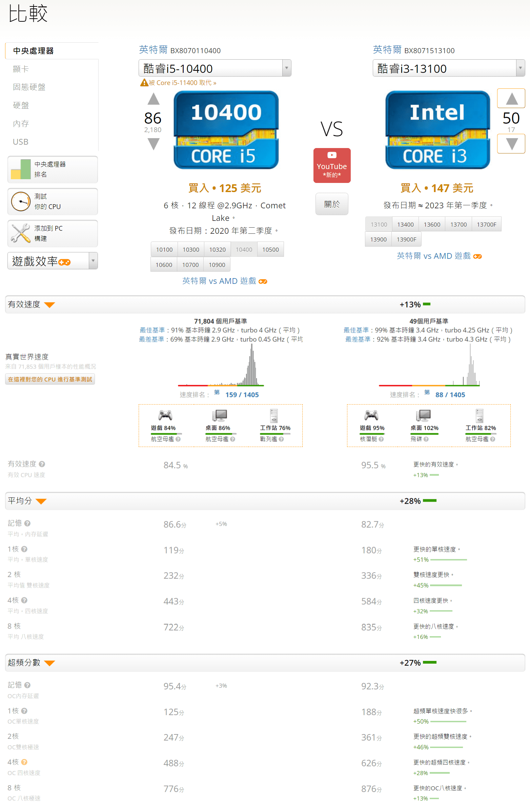Click the CPU ranking bar chart icon

[20, 169]
